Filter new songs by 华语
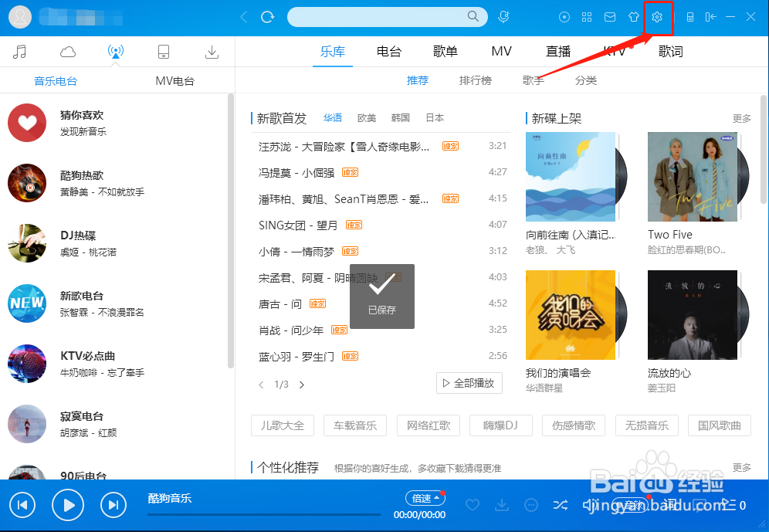769x532 pixels. click(x=333, y=117)
